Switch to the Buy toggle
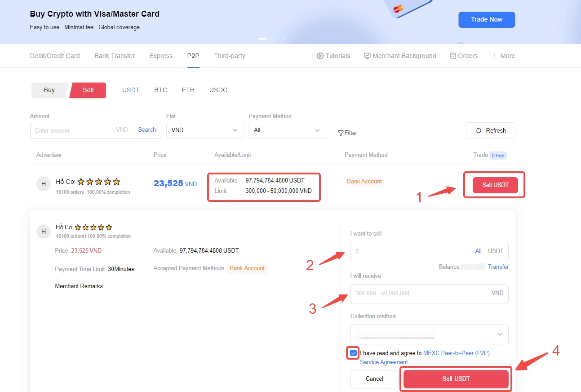 (49, 90)
